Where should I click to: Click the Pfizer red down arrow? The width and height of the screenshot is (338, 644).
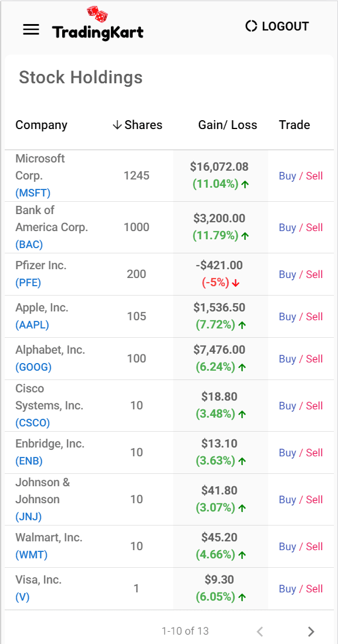pos(235,283)
